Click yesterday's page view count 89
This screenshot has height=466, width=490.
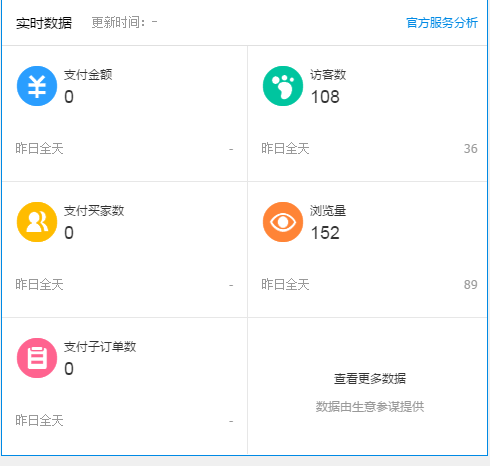[471, 285]
